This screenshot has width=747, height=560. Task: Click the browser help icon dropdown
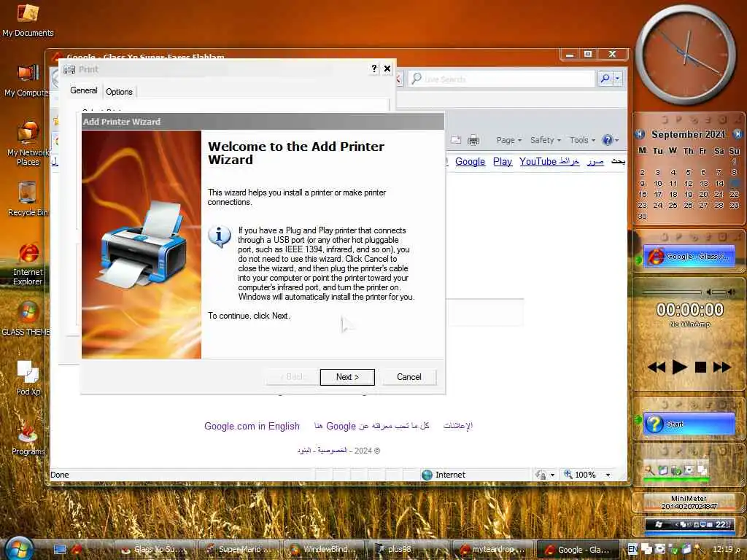pos(611,140)
